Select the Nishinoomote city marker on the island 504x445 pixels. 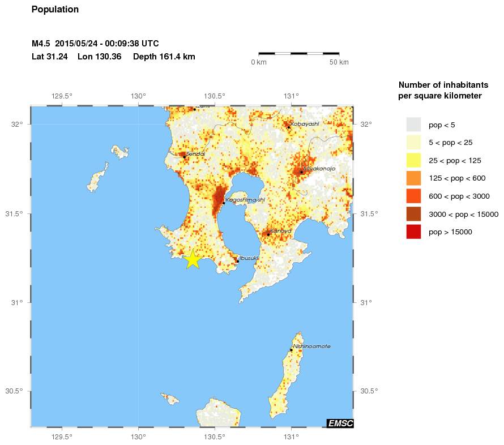point(292,349)
